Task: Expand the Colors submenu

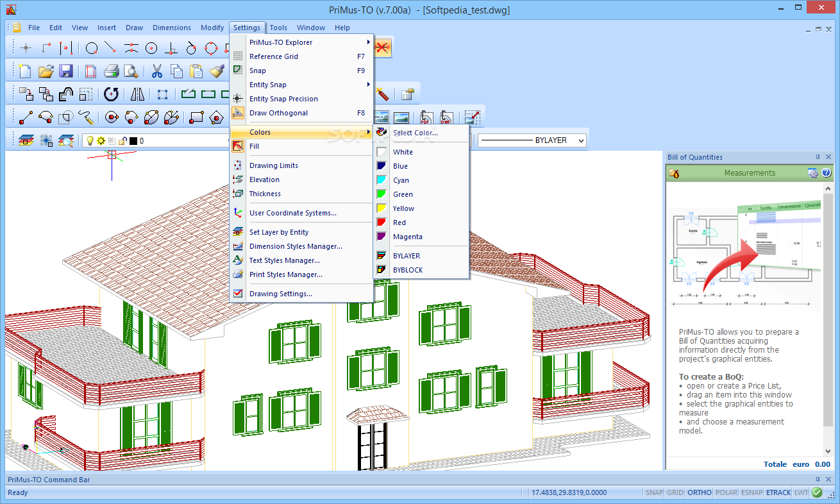Action: [301, 132]
